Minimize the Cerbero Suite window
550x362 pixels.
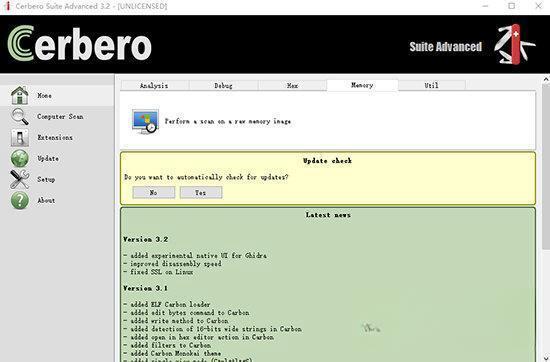point(485,6)
